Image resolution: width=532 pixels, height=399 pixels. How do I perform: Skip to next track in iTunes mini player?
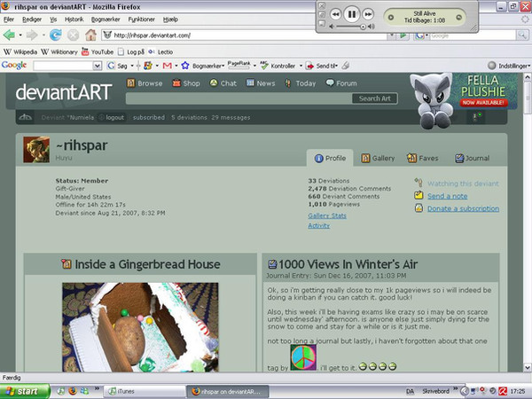[x=368, y=14]
